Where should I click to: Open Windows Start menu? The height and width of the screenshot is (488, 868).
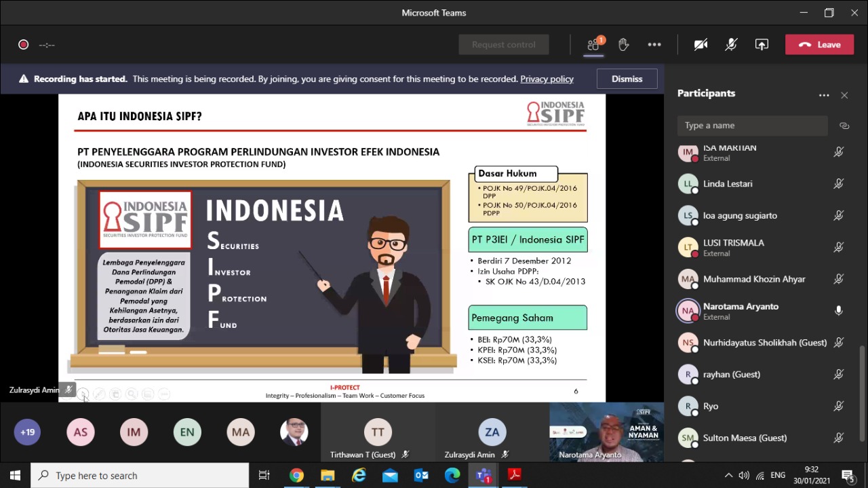15,475
